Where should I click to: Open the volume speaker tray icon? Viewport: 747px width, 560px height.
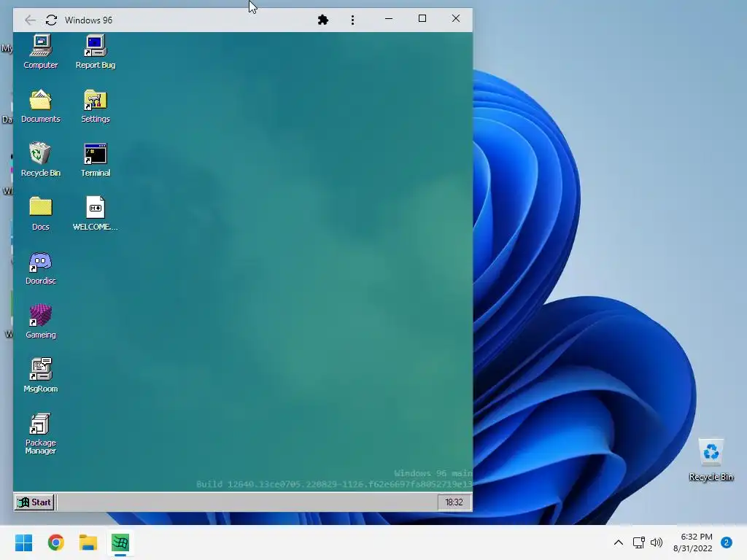pos(657,542)
